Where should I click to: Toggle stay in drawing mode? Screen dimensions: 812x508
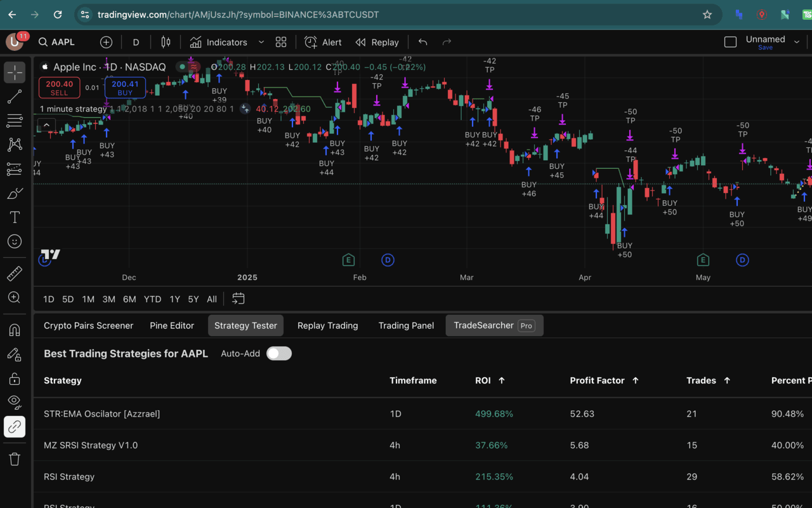point(15,354)
